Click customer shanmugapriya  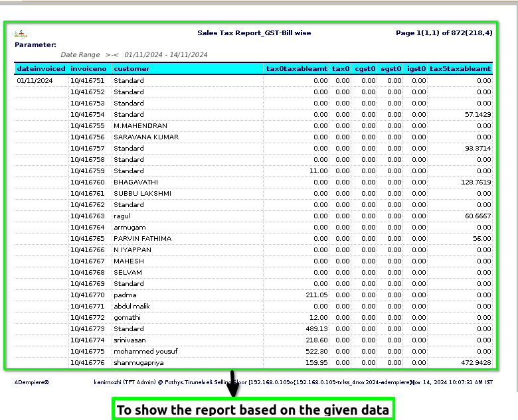138,362
